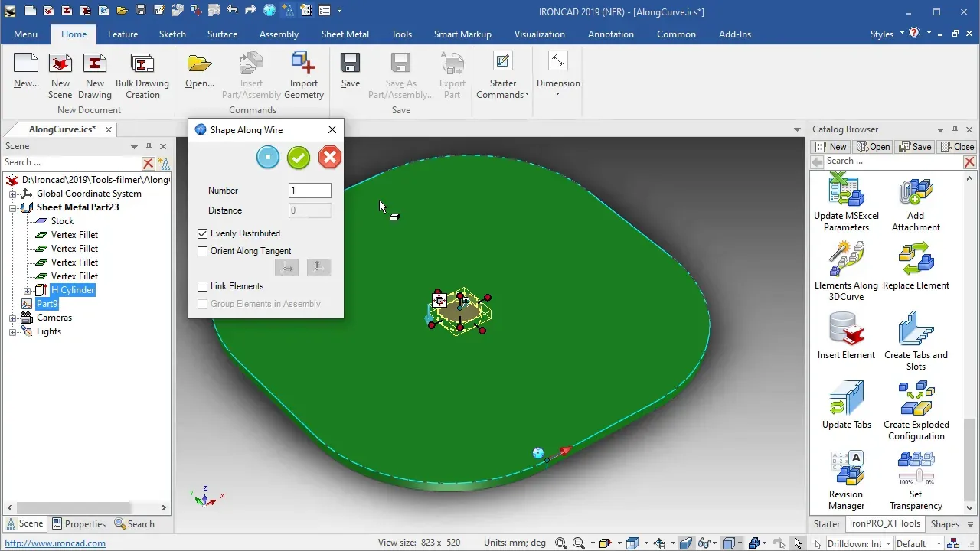Open the Sheet Metal ribbon tab

(x=345, y=34)
